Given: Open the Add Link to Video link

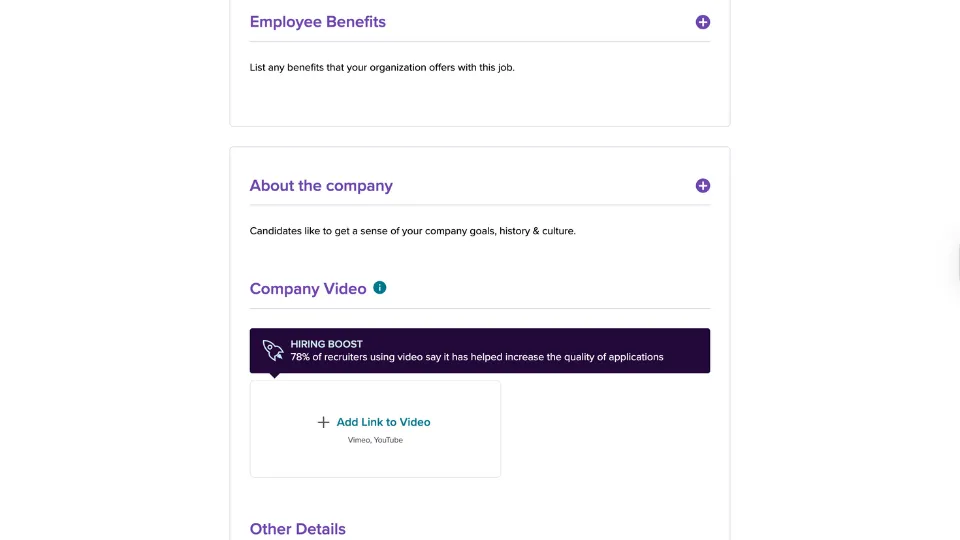Looking at the screenshot, I should [383, 422].
